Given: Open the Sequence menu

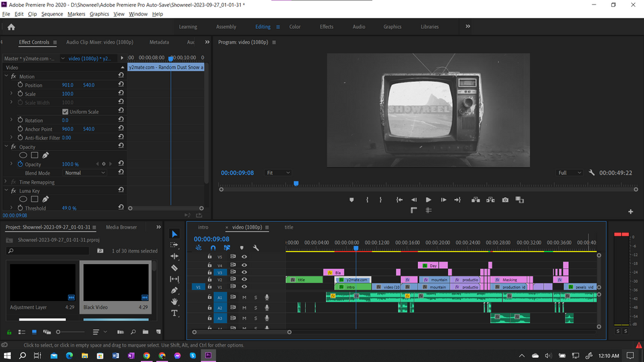Looking at the screenshot, I should pyautogui.click(x=52, y=14).
